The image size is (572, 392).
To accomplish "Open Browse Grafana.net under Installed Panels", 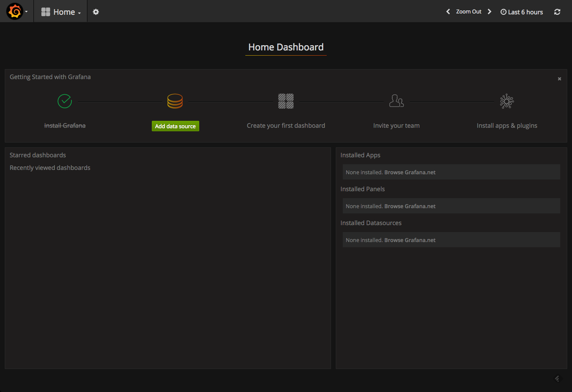I will (x=410, y=206).
